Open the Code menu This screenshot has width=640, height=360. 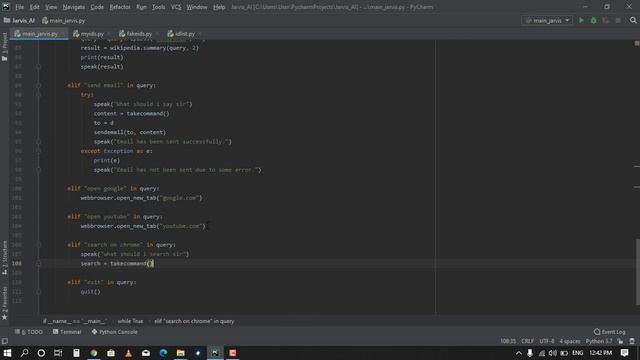pyautogui.click(x=97, y=7)
